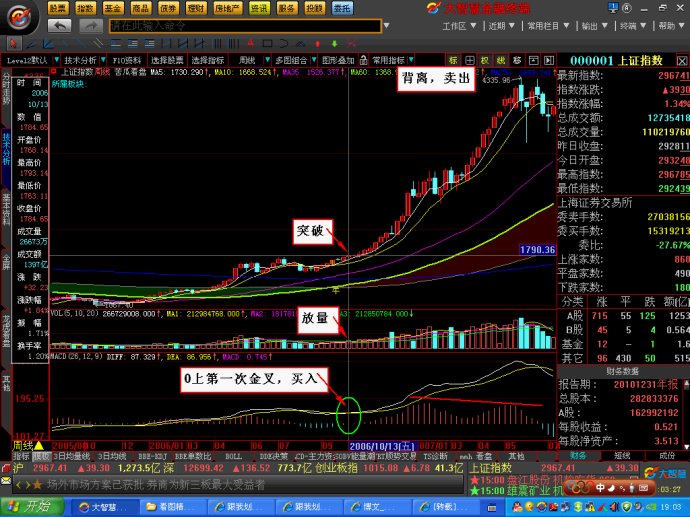Click the crosshair grid toolbar icon
This screenshot has width=690, height=517.
click(x=470, y=60)
